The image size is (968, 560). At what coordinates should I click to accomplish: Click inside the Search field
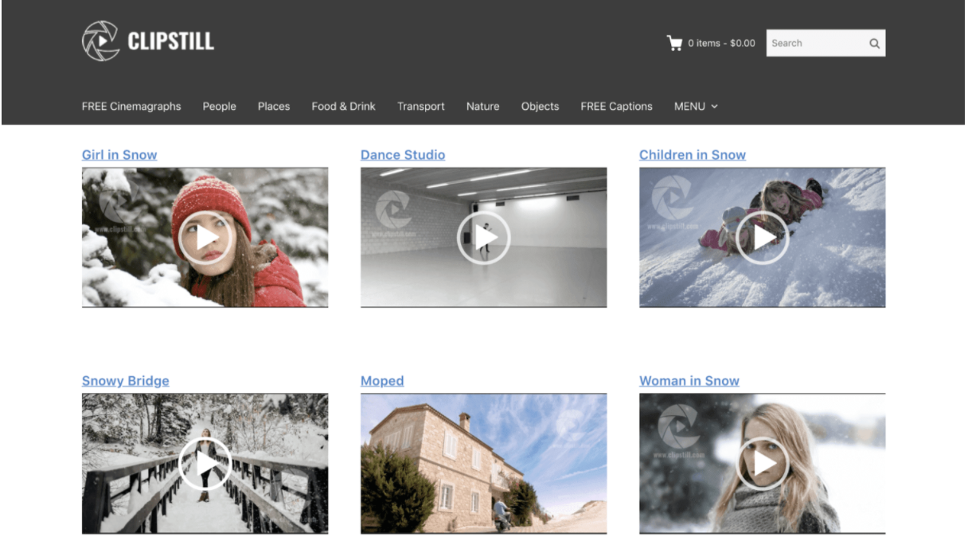click(812, 43)
